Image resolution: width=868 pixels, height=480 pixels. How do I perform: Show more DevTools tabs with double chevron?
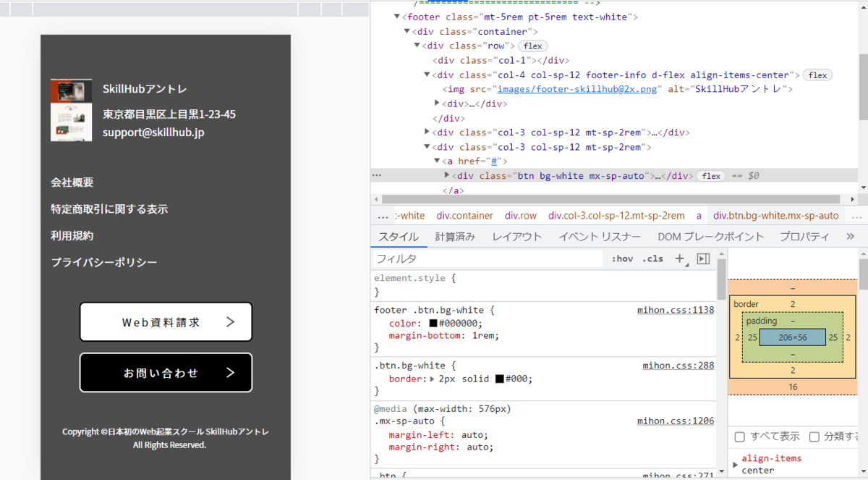(850, 236)
